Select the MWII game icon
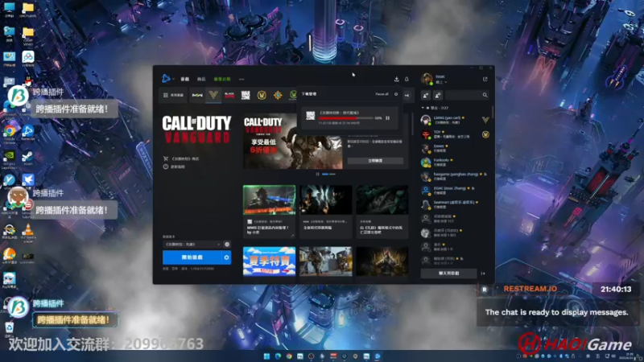 [197, 95]
